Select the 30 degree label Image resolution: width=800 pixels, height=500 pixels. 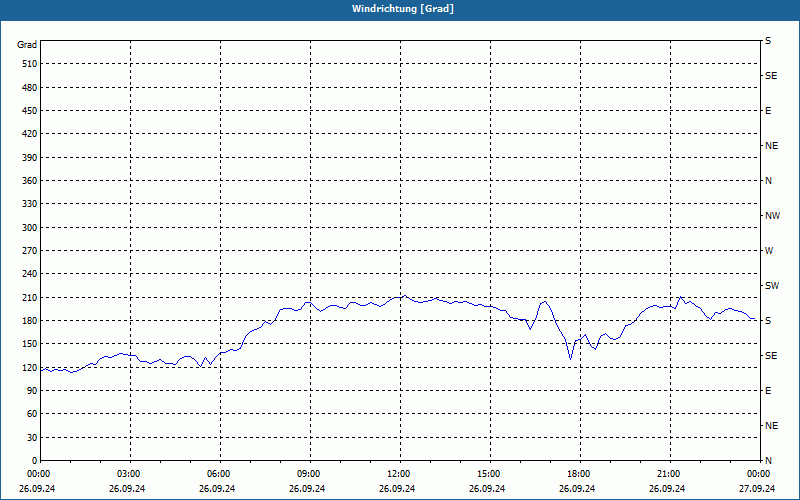[32, 438]
